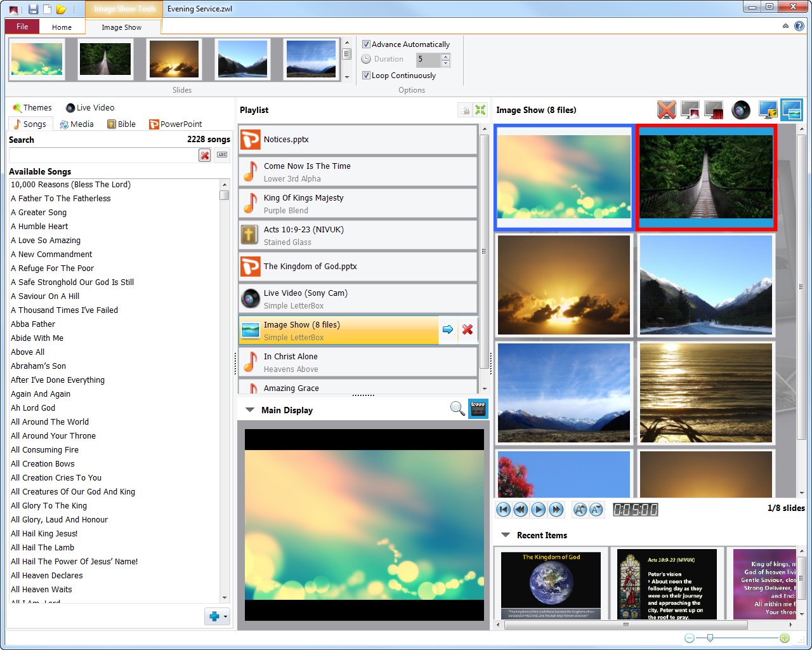Screen dimensions: 812x650
Task: Increase the Duration spinner value
Action: tap(445, 56)
